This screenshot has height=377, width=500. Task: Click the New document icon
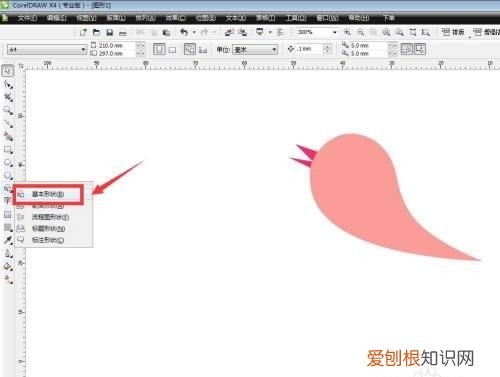[x=83, y=32]
